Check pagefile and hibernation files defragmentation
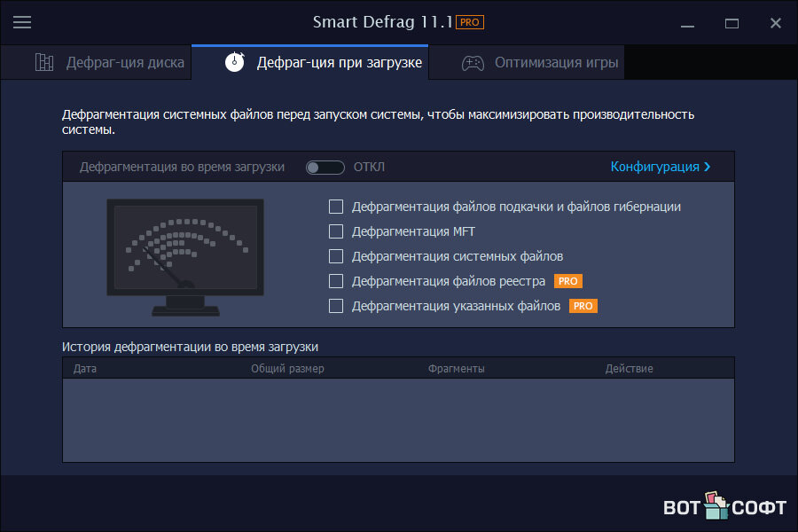This screenshot has height=532, width=798. coord(336,207)
